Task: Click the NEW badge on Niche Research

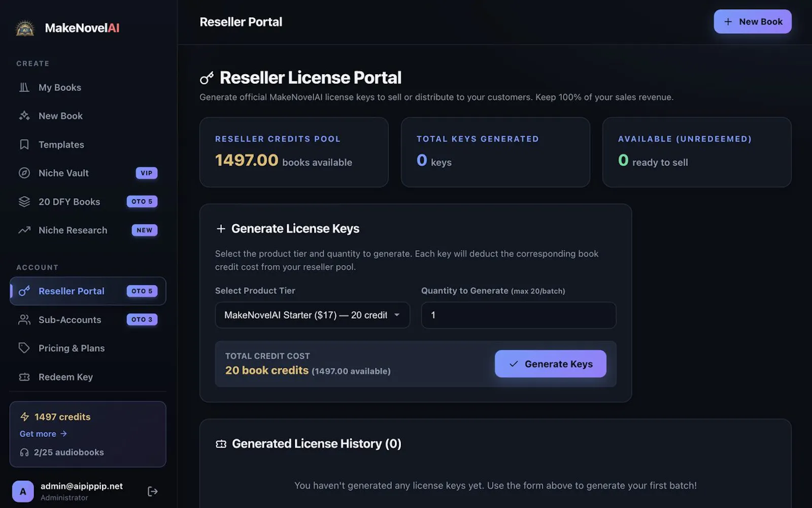Action: [x=145, y=230]
